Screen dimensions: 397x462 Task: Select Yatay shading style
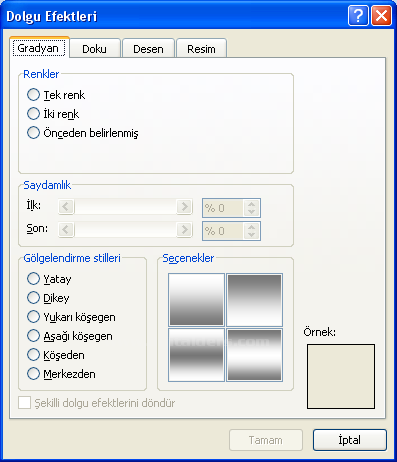(x=33, y=278)
